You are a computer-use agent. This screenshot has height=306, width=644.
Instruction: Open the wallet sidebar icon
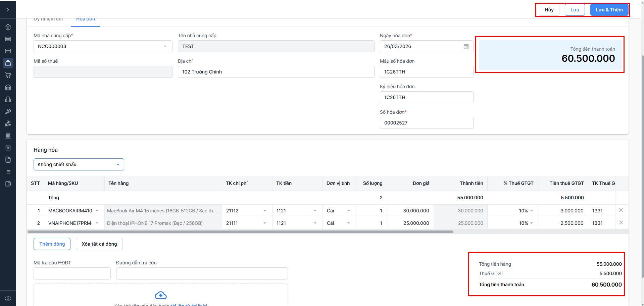pyautogui.click(x=8, y=184)
